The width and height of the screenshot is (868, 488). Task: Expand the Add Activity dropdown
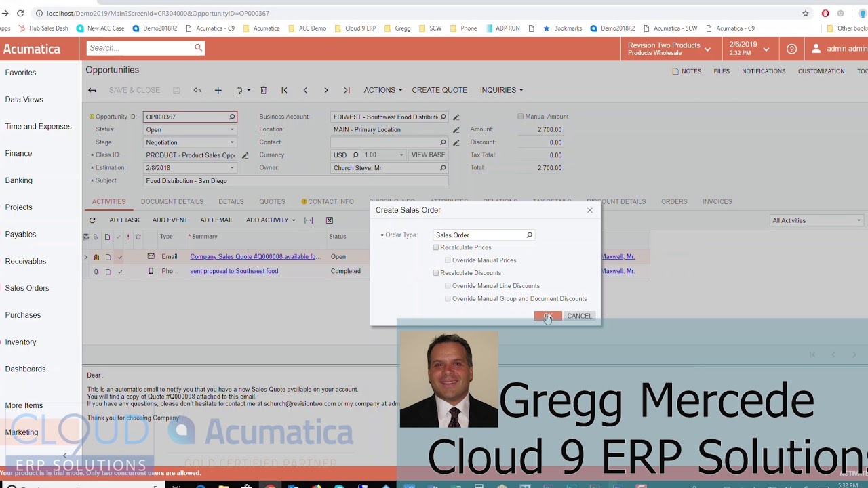tap(271, 220)
